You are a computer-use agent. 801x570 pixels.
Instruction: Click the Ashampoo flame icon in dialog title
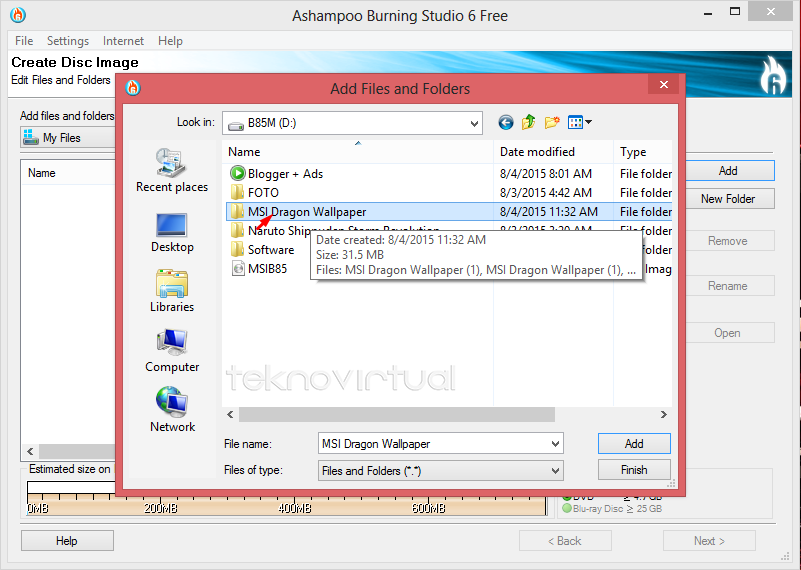(x=133, y=88)
